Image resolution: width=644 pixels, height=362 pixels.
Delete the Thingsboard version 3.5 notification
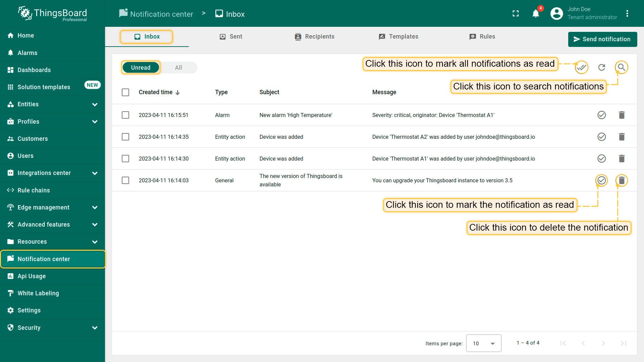622,180
